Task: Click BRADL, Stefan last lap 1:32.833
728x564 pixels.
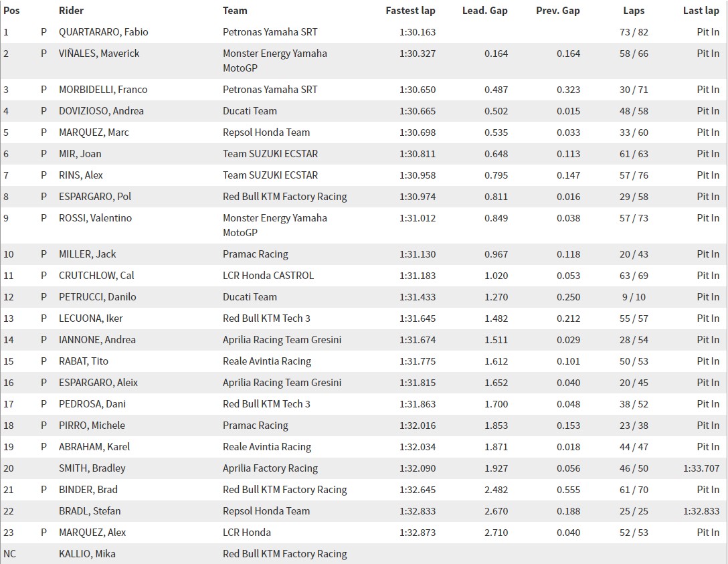Action: click(x=701, y=510)
